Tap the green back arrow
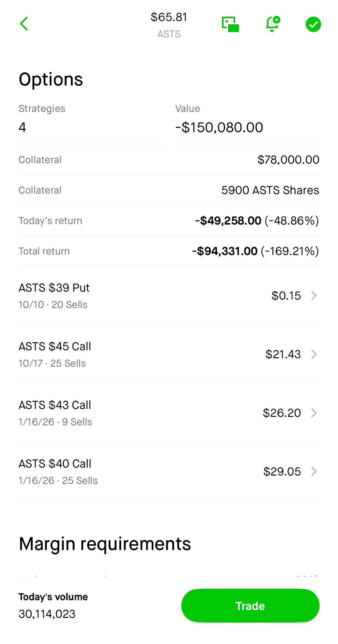The image size is (338, 644). click(x=24, y=24)
